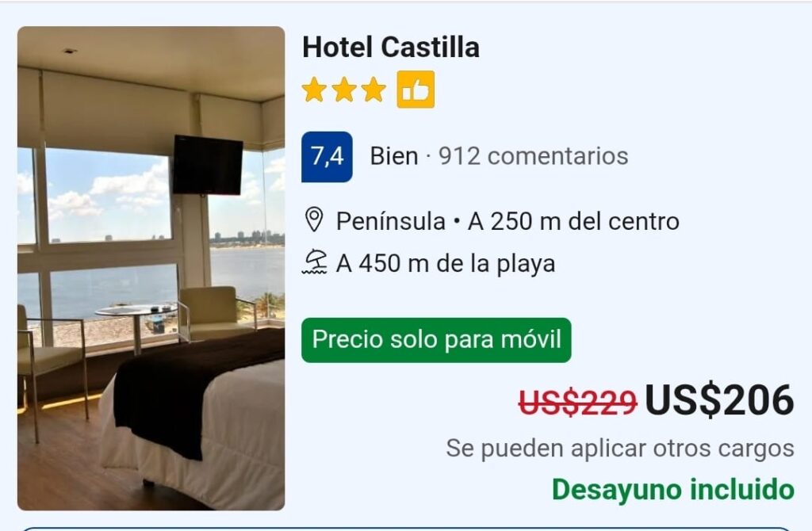Click the Desayuno incluido label
Screen dimensions: 812x531
point(673,490)
